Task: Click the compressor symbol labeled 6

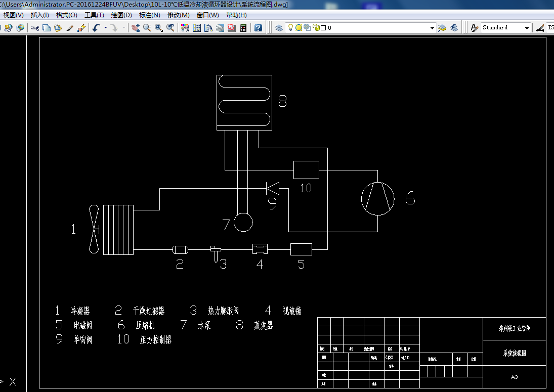Action: pyautogui.click(x=378, y=199)
